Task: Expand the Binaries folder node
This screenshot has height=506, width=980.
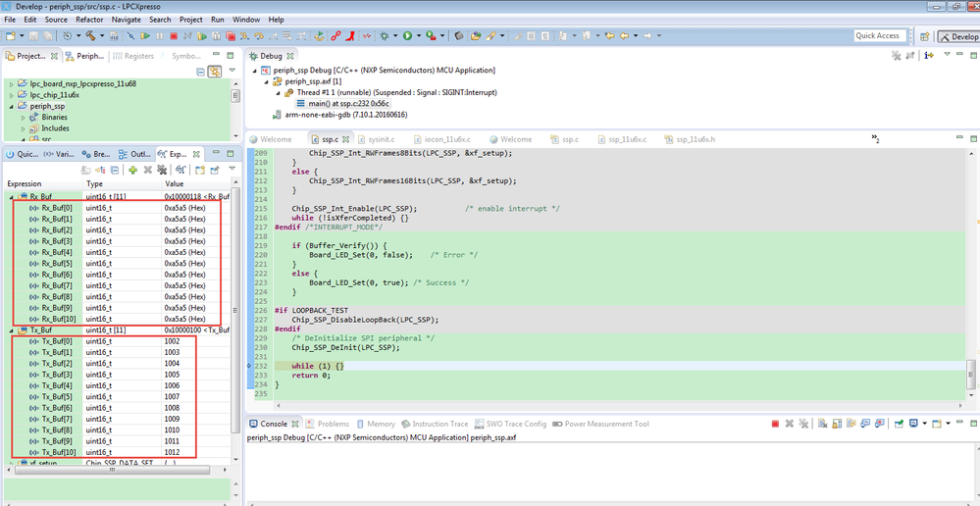Action: coord(24,118)
